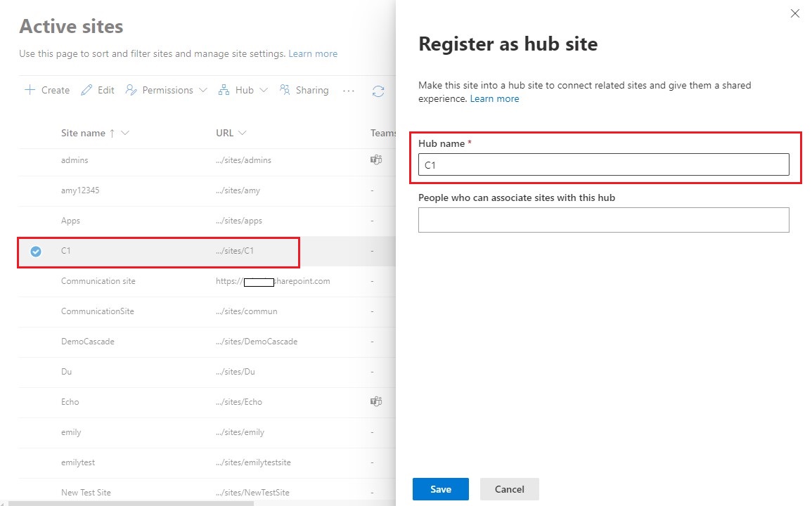Open the Permissions people icon
The width and height of the screenshot is (812, 506).
129,90
